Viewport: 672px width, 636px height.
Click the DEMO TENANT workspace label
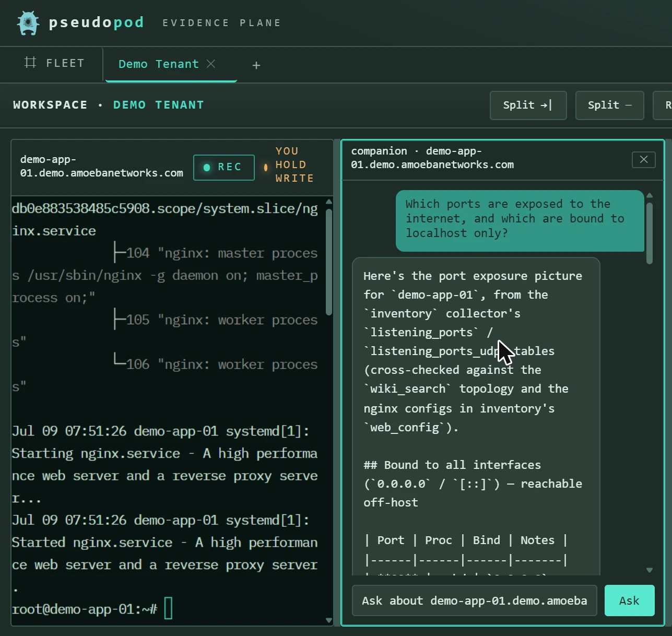pos(159,105)
